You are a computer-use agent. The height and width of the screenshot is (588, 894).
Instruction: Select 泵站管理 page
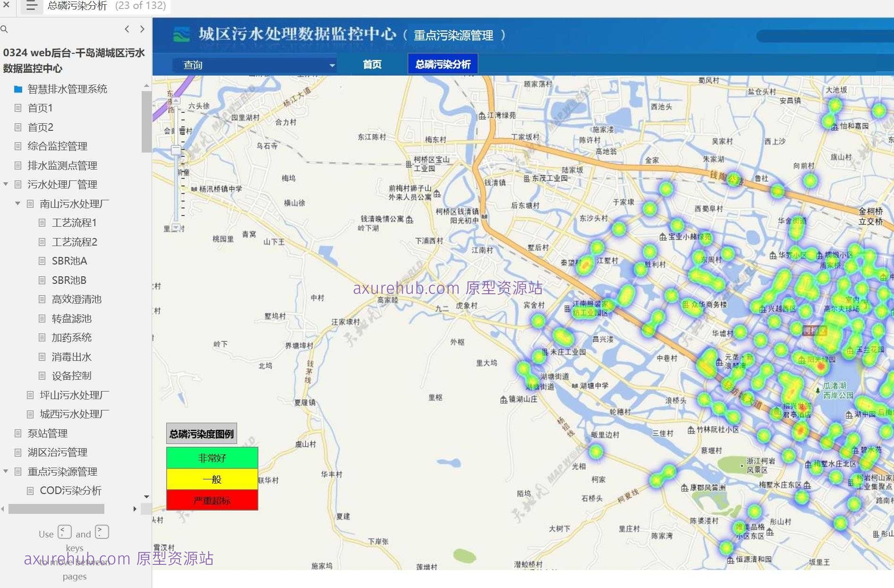pyautogui.click(x=47, y=433)
